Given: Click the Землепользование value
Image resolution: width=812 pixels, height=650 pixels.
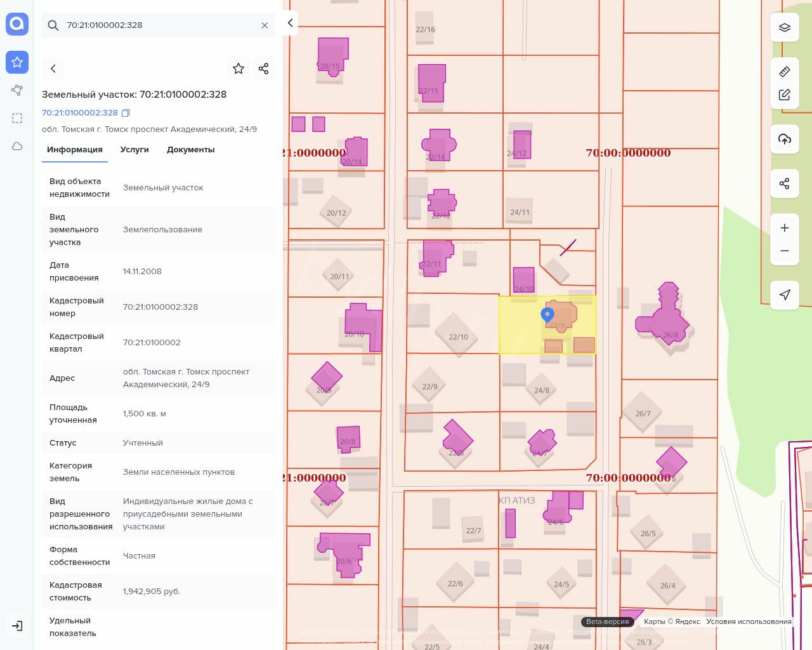Looking at the screenshot, I should [162, 229].
